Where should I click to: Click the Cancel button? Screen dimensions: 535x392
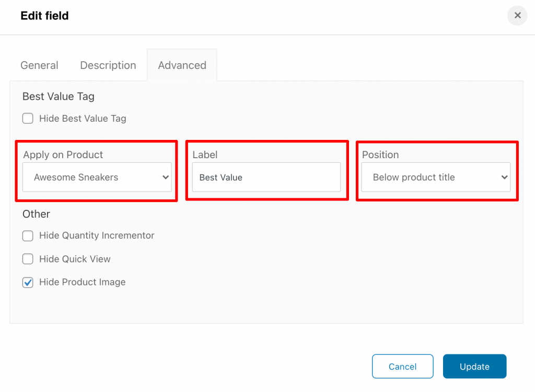pos(403,366)
